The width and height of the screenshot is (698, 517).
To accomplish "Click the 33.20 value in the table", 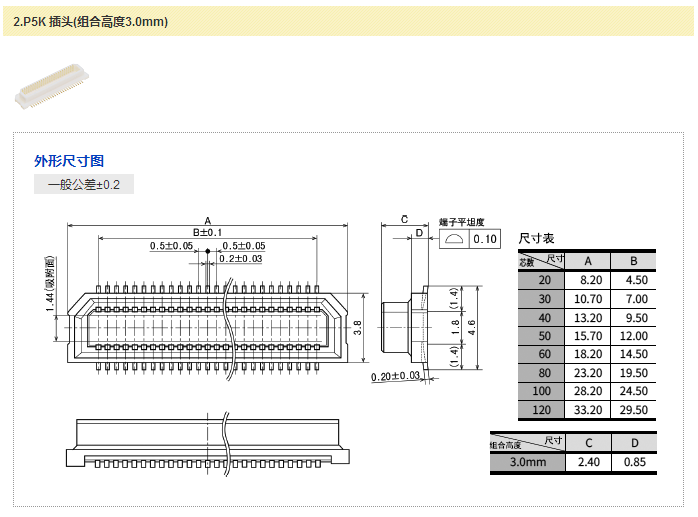I will point(590,410).
